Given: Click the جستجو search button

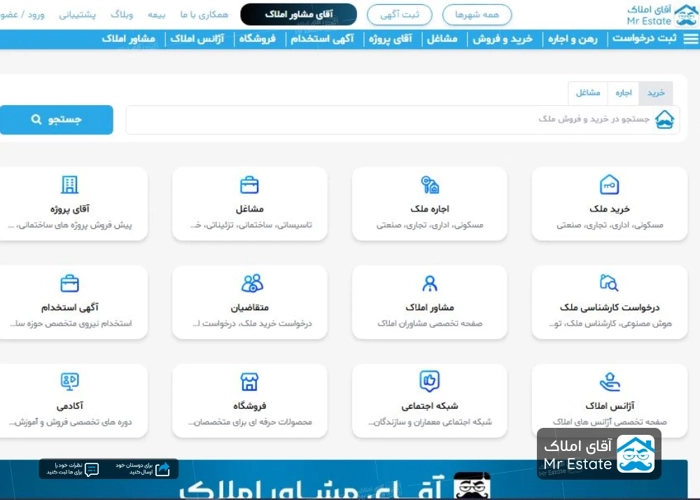Looking at the screenshot, I should point(56,120).
